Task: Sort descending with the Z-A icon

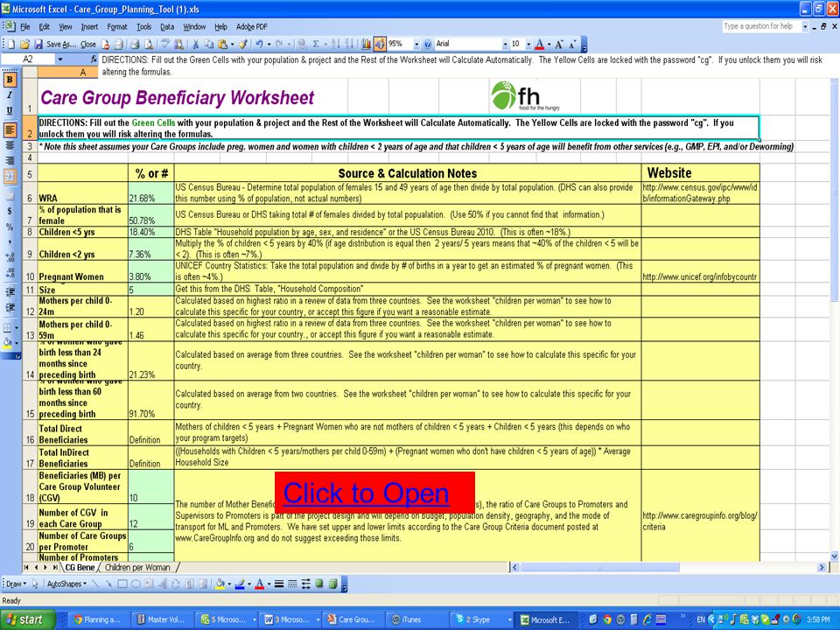Action: pos(349,44)
